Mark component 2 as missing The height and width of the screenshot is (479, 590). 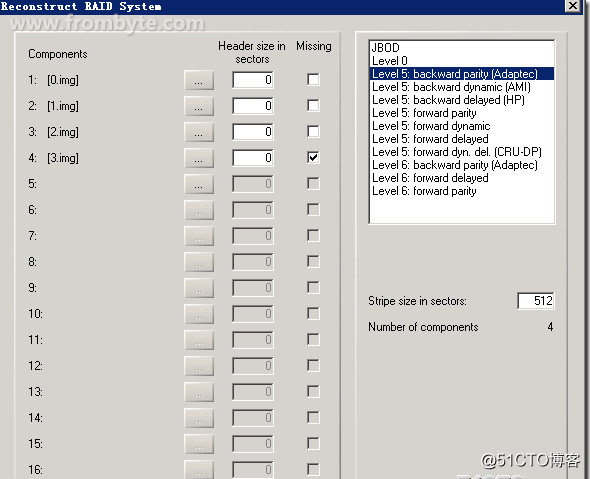(x=313, y=105)
